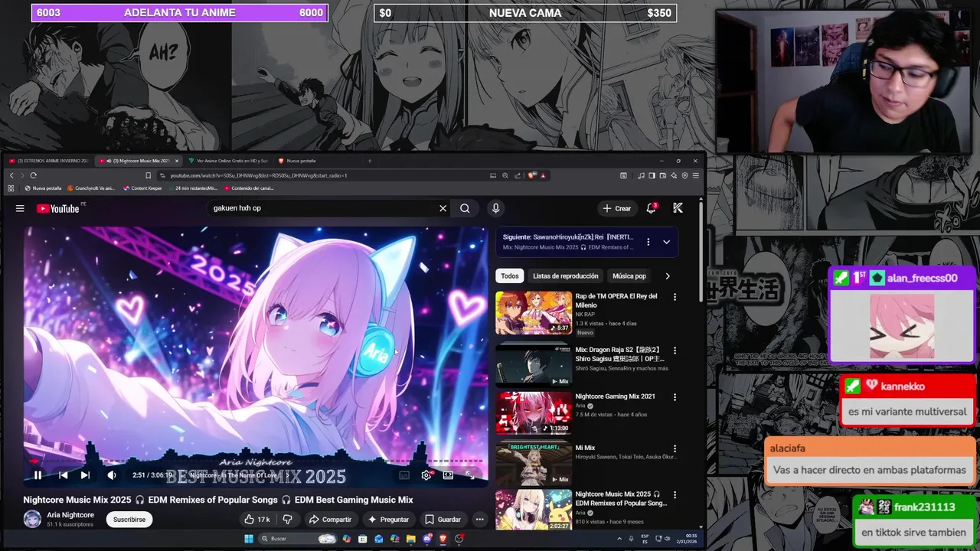The image size is (980, 551).
Task: Open player settings gear
Action: click(x=426, y=475)
